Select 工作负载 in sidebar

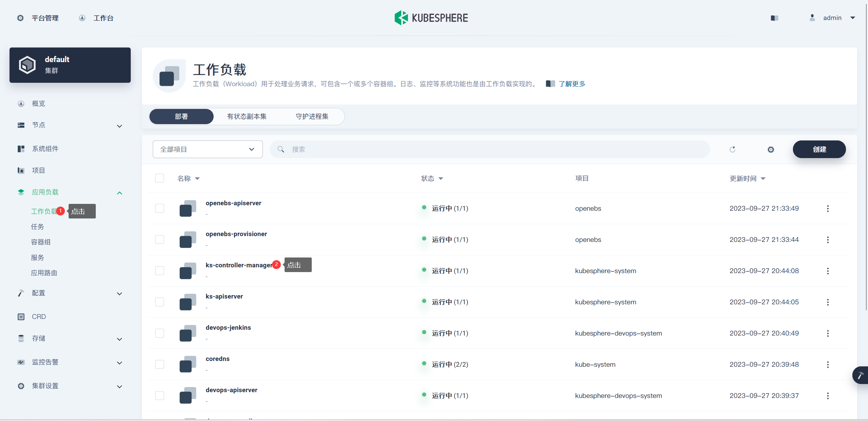point(44,211)
